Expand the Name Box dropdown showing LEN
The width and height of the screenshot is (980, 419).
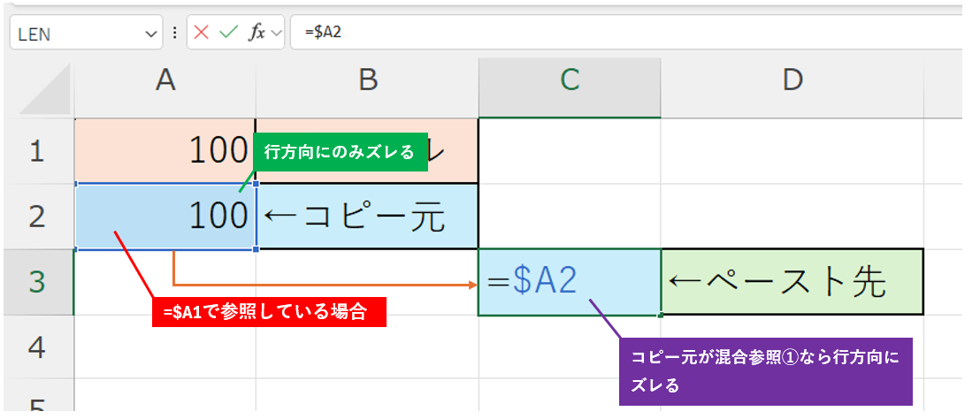[x=148, y=34]
